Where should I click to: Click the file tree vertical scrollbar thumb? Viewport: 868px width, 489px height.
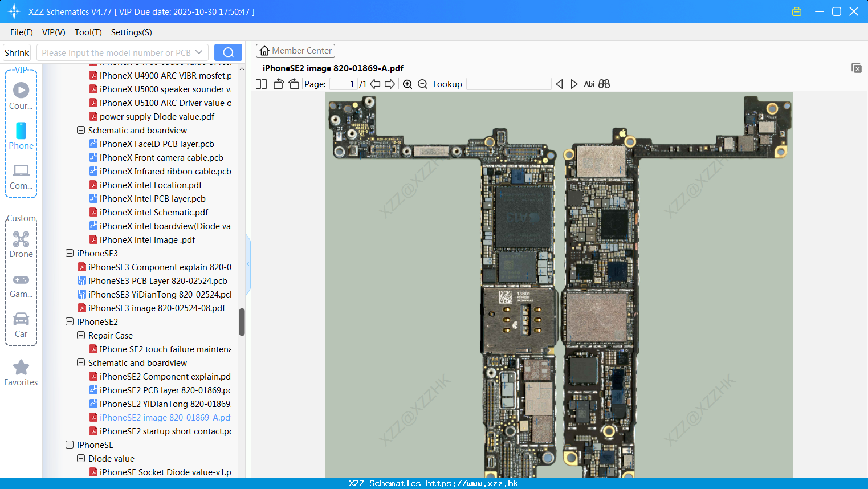(242, 323)
